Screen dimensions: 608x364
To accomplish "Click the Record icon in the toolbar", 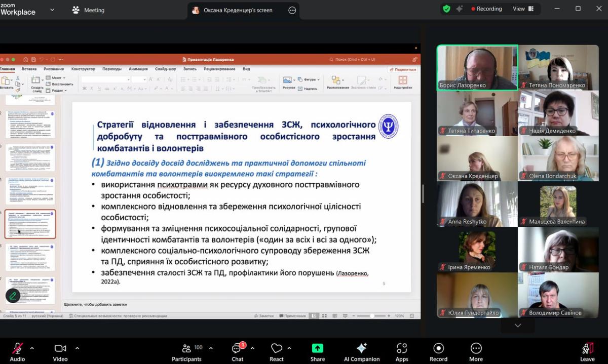I will (438, 348).
